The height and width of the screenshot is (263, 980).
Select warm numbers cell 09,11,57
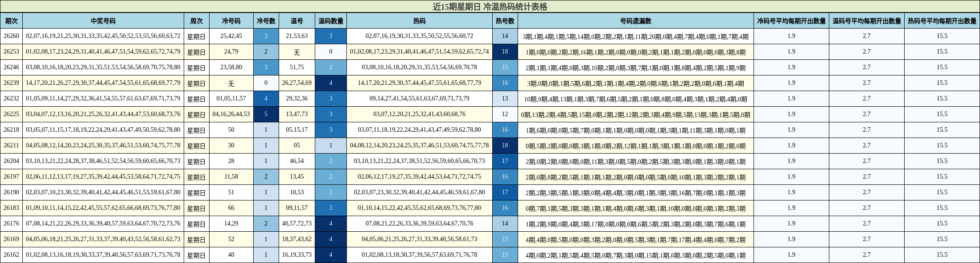point(297,208)
